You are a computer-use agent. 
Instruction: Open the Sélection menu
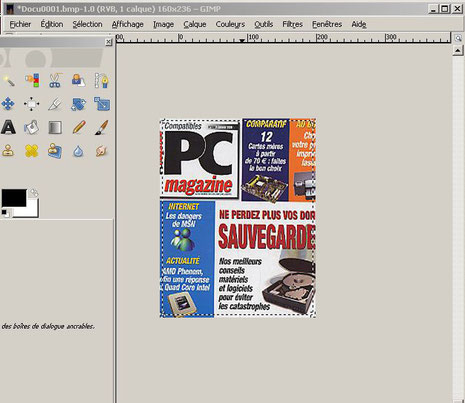pyautogui.click(x=87, y=24)
